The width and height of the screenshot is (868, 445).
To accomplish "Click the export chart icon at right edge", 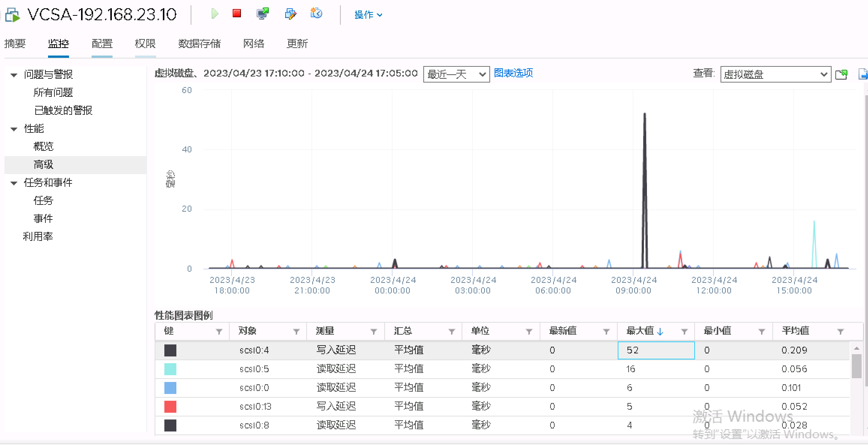I will pos(863,74).
